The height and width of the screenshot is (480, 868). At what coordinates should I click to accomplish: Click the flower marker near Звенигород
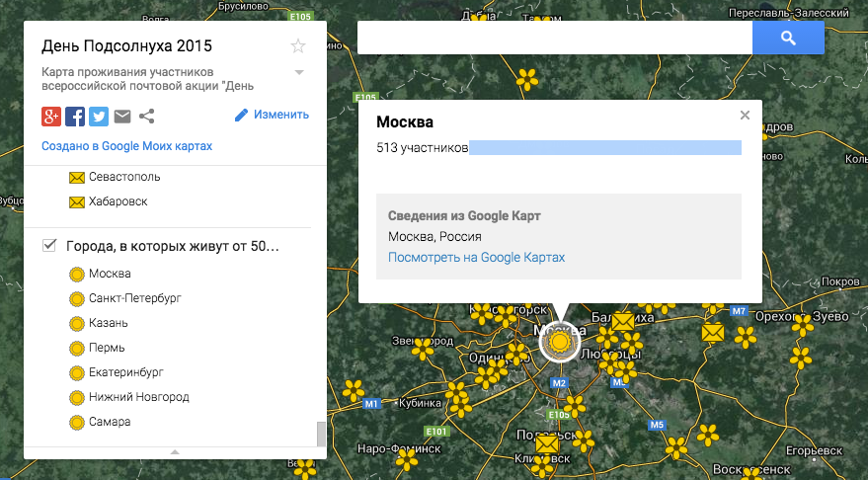point(423,349)
